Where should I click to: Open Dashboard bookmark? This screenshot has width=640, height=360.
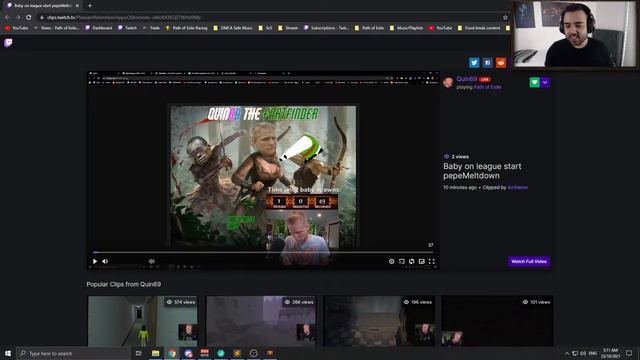[98, 28]
